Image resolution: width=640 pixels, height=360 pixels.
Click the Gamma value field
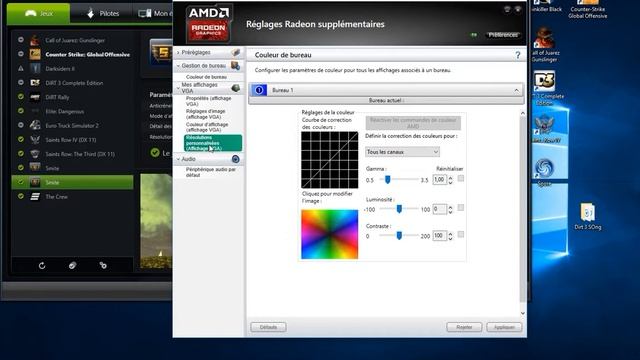click(440, 180)
